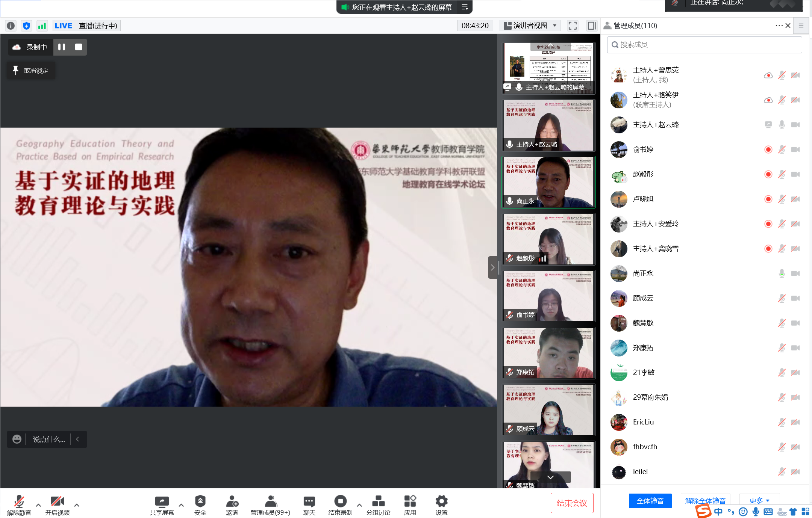Toggle microphone for 尚正永 in member list
812x518 pixels.
click(782, 273)
